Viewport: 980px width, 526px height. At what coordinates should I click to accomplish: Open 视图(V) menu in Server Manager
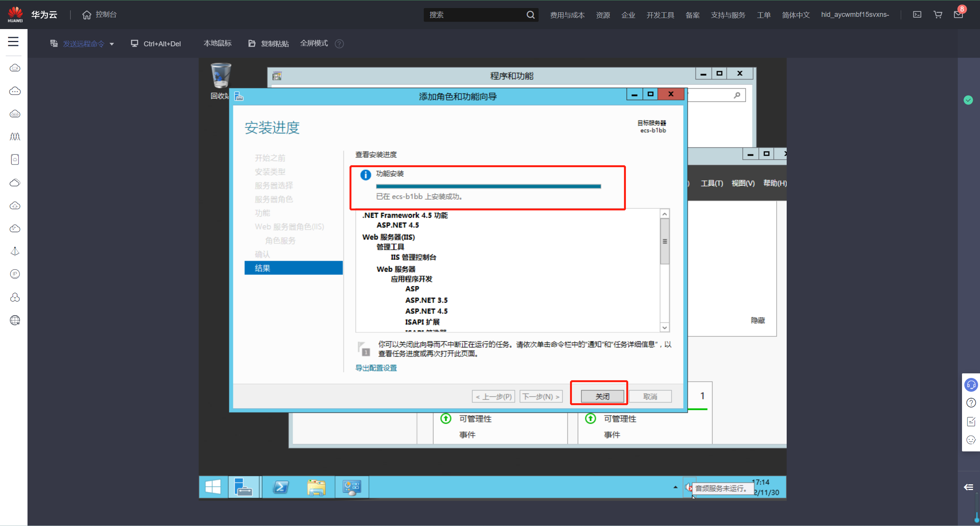pos(743,183)
